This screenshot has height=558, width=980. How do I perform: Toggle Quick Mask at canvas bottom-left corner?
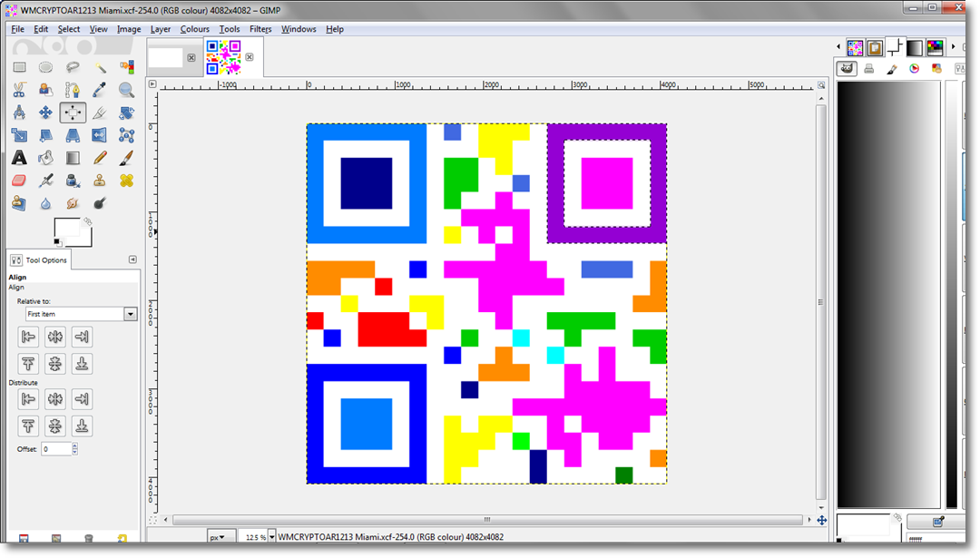pos(152,520)
